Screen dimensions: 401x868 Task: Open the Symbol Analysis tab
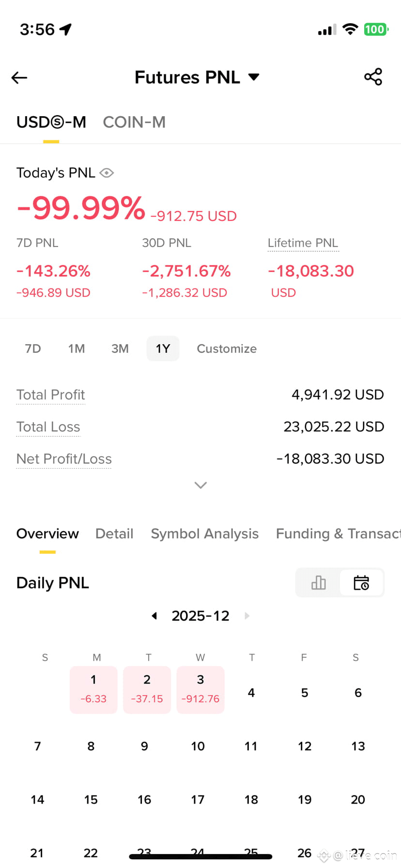(x=205, y=533)
